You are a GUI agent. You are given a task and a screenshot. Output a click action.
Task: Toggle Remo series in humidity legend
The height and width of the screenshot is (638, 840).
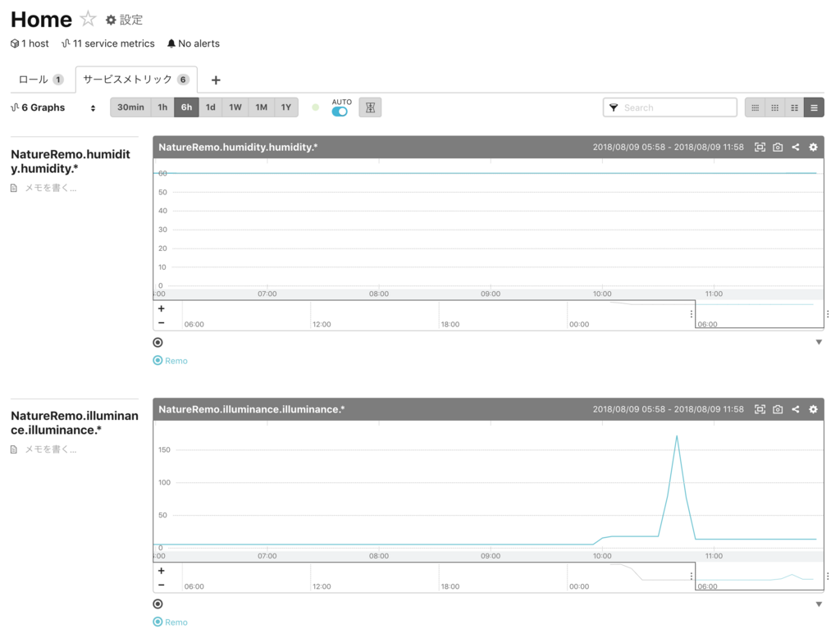tap(171, 361)
